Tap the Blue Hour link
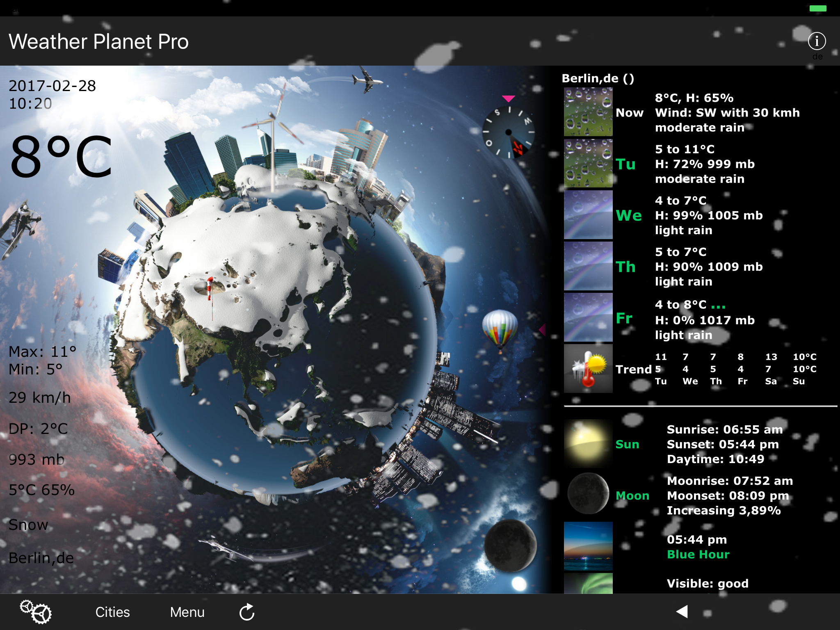The height and width of the screenshot is (630, 840). tap(698, 554)
